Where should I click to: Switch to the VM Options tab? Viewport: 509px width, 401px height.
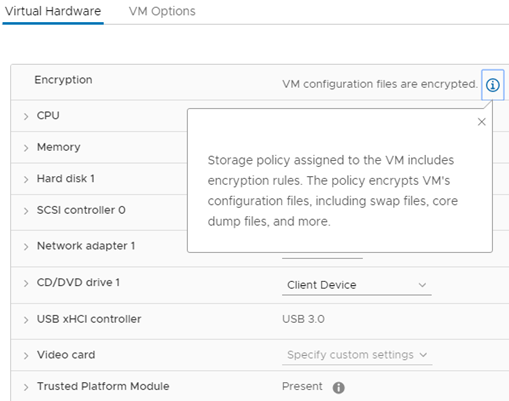(x=162, y=11)
